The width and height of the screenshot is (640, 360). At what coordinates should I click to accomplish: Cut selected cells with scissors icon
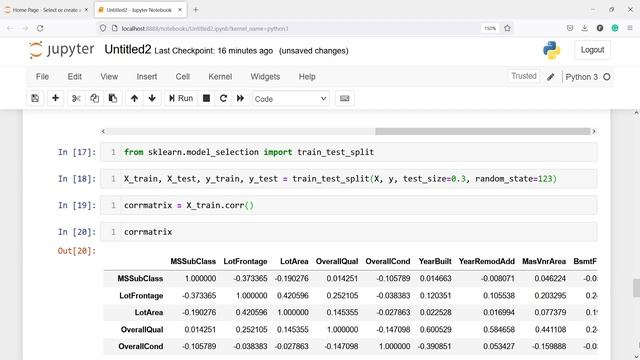76,98
